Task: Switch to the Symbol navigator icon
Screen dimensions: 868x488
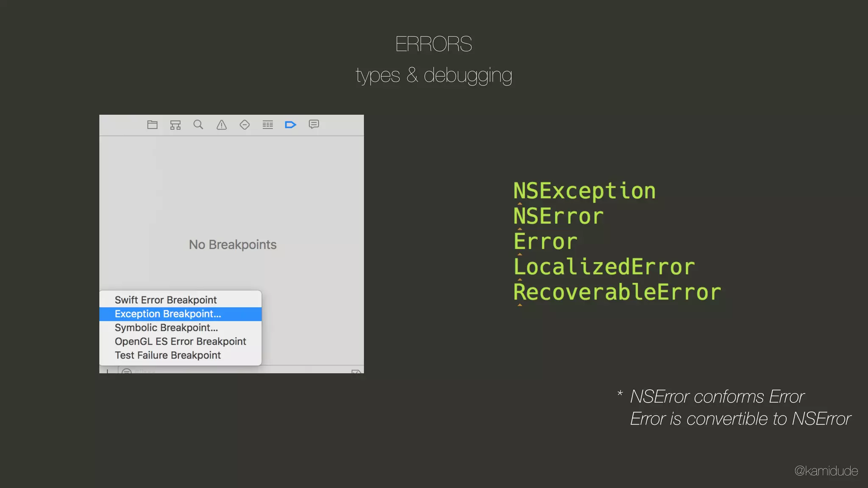Action: (175, 125)
